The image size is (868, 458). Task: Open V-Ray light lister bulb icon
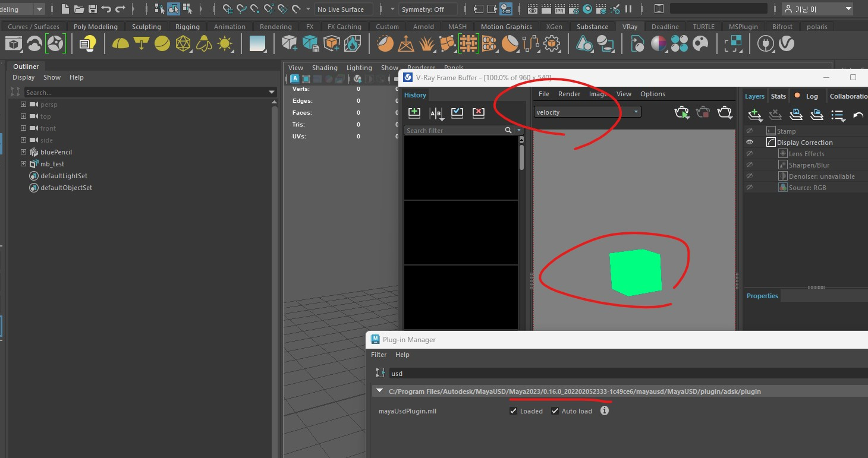click(88, 43)
